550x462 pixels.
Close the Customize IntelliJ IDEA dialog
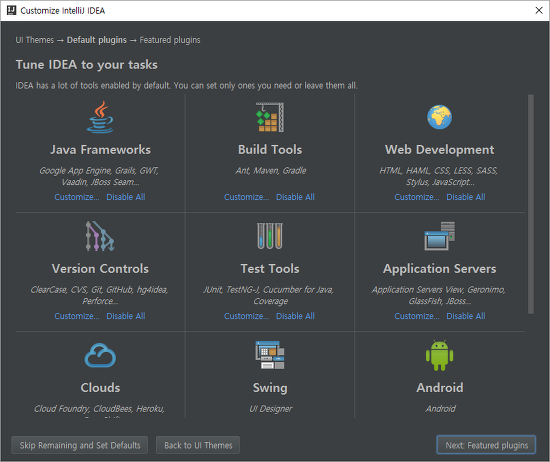click(x=539, y=11)
